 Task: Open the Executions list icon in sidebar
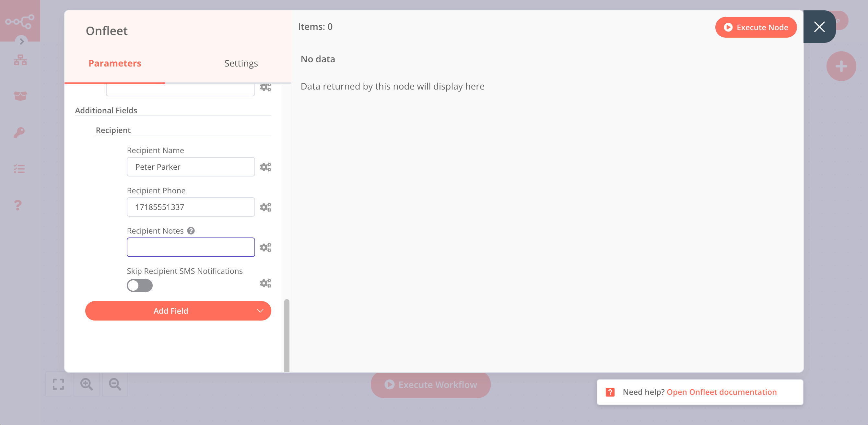(x=19, y=169)
